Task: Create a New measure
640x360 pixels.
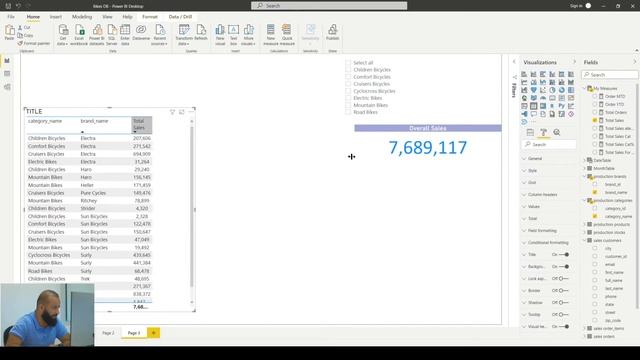Action: coord(271,35)
